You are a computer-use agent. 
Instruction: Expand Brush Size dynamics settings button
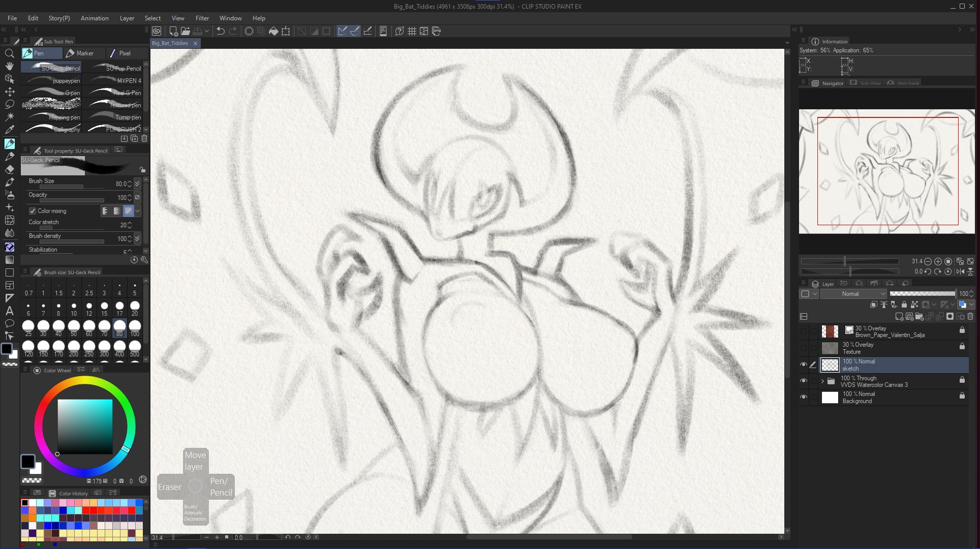point(137,184)
